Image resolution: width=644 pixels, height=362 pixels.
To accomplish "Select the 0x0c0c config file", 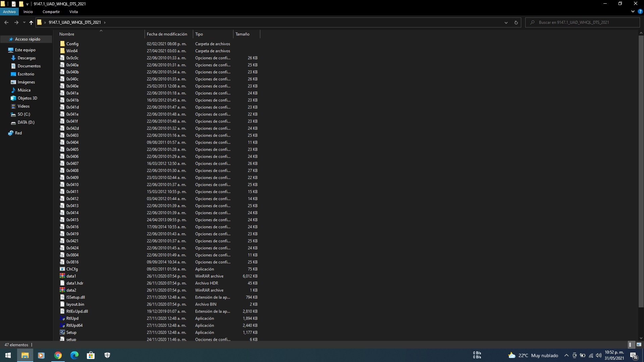I will coord(159,58).
